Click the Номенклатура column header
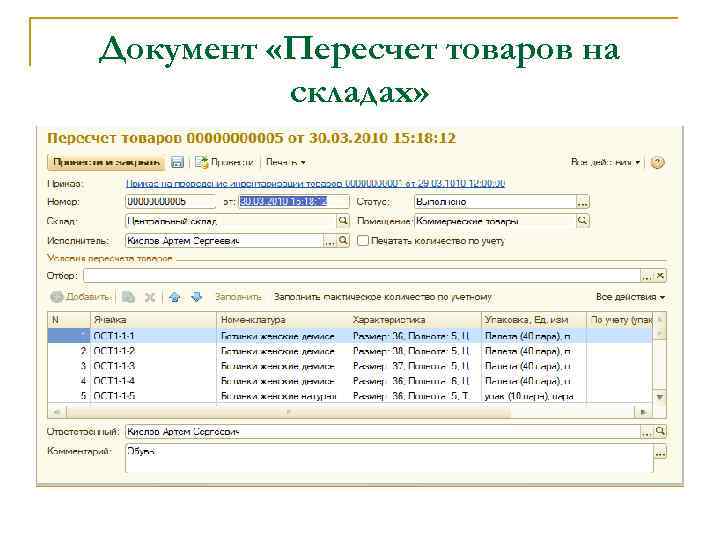720x540 pixels. 282,320
